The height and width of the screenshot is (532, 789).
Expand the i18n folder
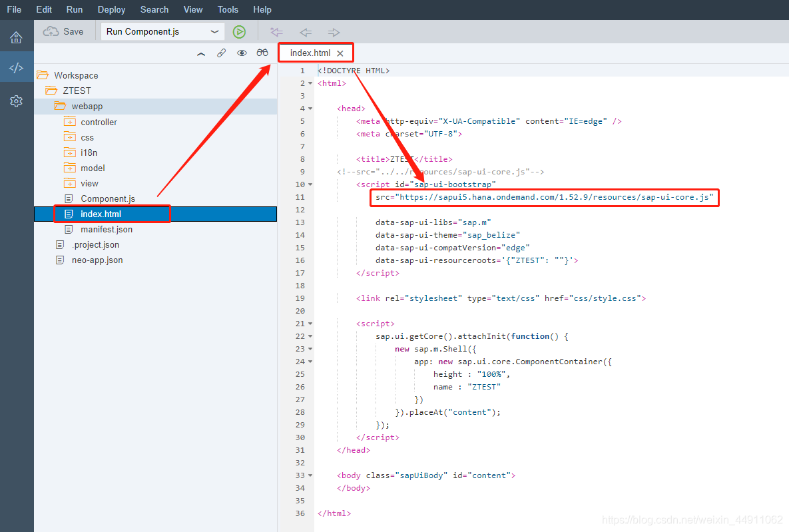(x=70, y=152)
